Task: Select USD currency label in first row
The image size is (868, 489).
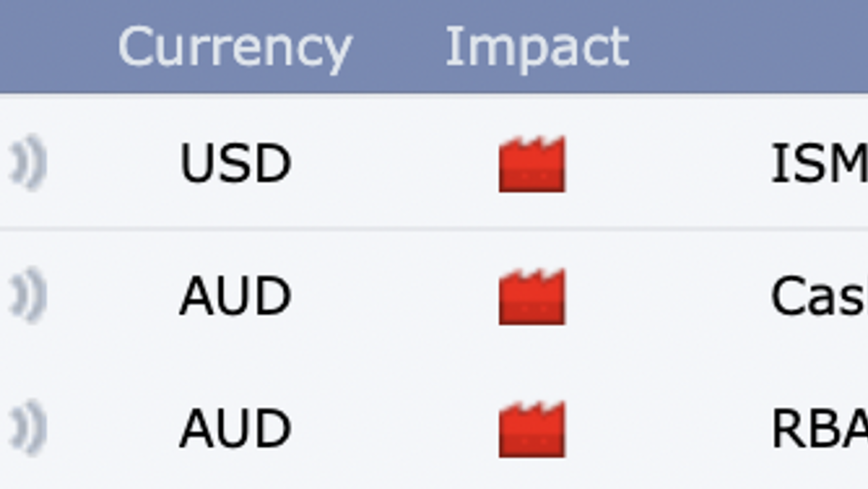Action: click(x=235, y=164)
